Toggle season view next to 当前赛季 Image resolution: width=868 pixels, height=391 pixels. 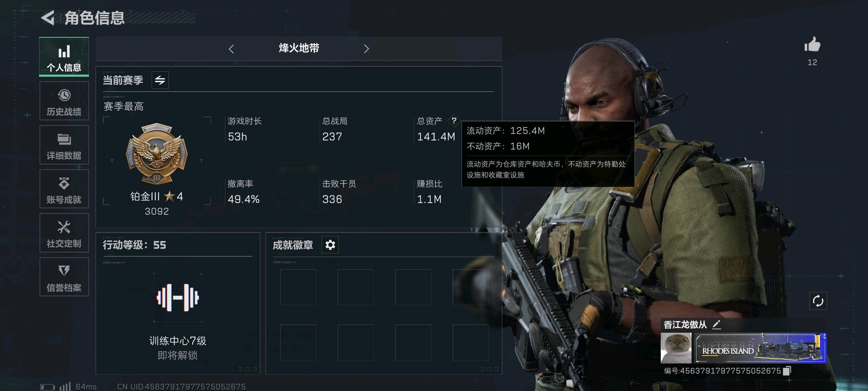point(160,80)
